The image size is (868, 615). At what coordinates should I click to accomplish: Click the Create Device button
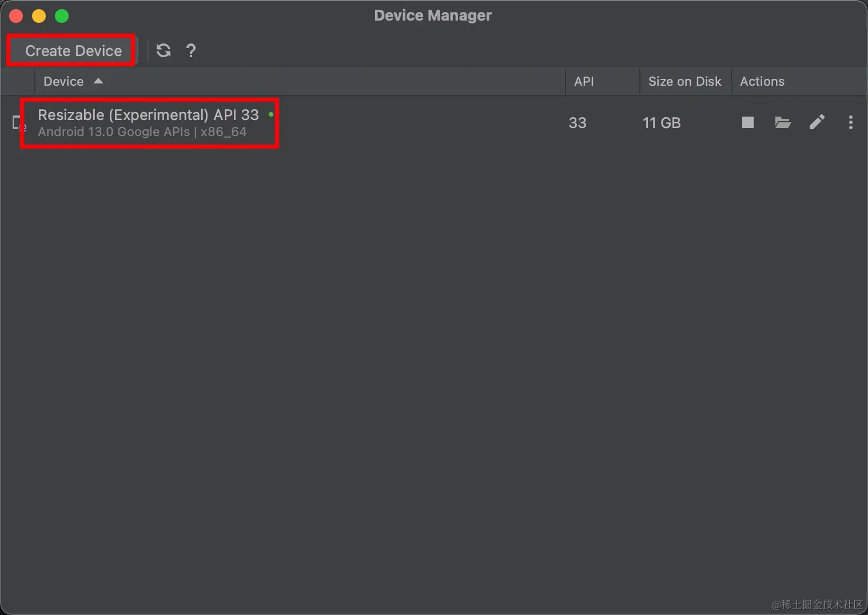(x=73, y=51)
